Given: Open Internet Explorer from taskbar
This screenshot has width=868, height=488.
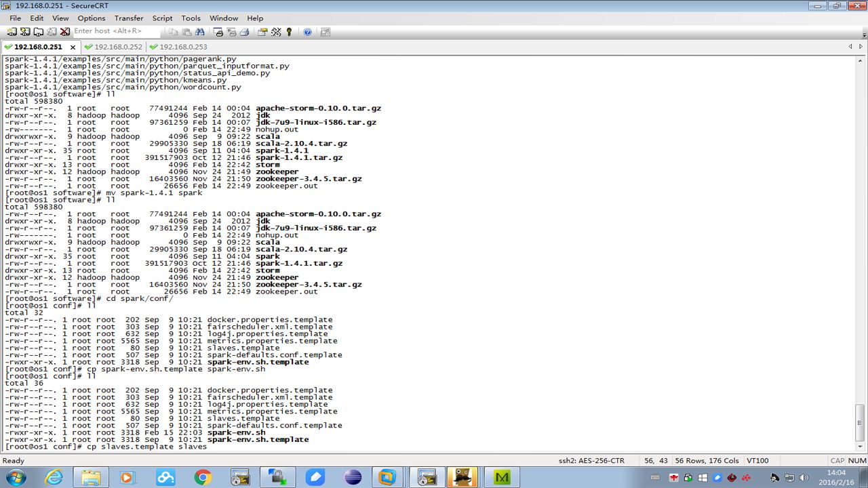Looking at the screenshot, I should 54,477.
